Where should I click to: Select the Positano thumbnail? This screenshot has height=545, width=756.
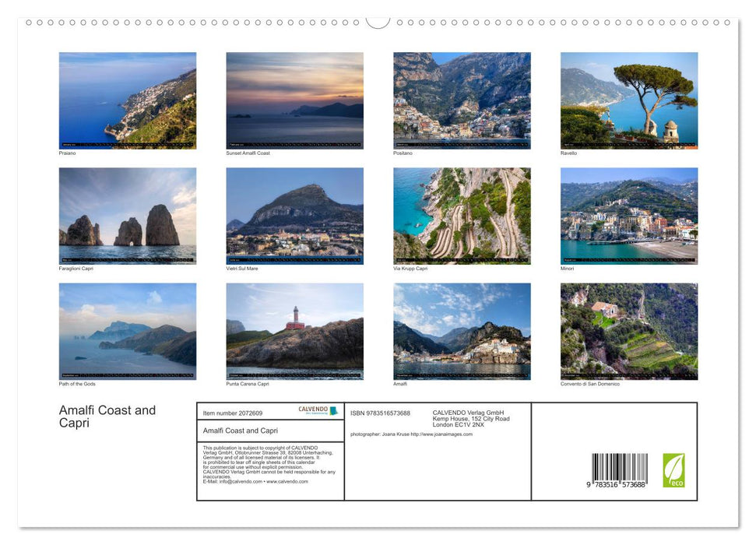(x=461, y=99)
